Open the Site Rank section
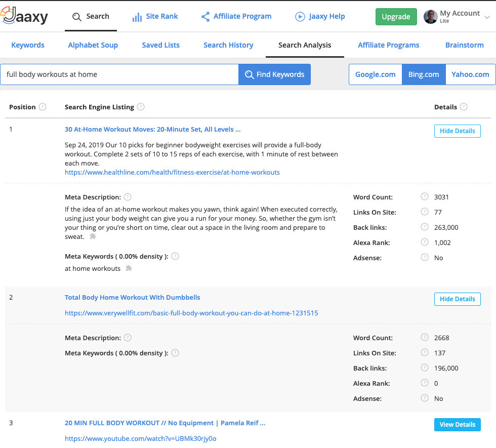This screenshot has height=448, width=496. pos(155,16)
